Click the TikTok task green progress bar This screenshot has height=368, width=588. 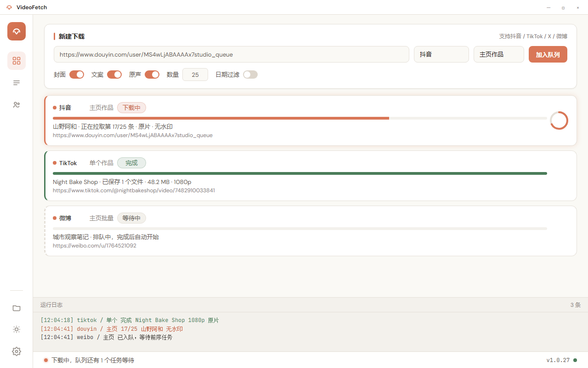click(300, 173)
